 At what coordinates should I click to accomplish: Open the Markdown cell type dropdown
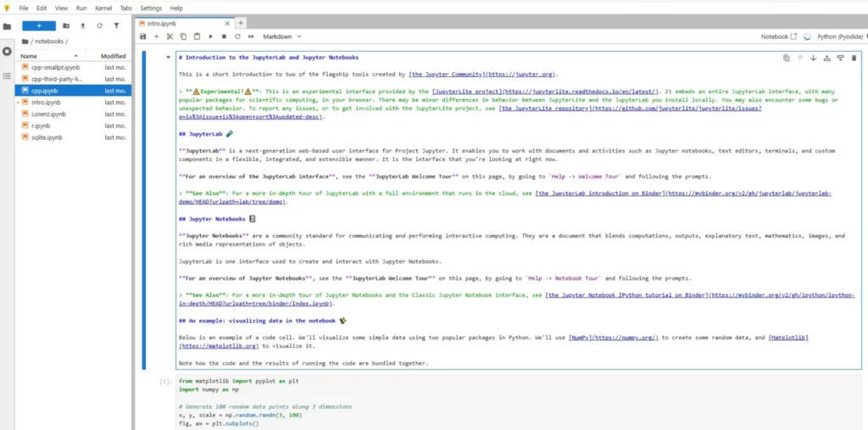(281, 36)
